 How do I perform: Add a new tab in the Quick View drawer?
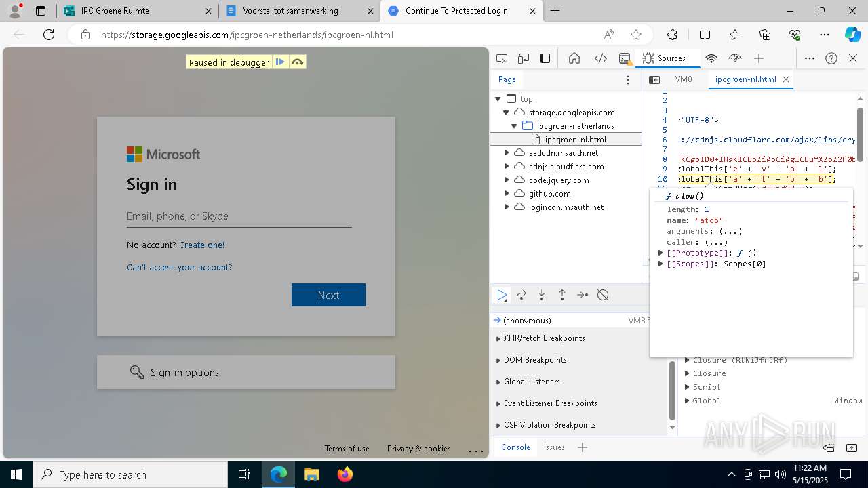click(x=583, y=447)
